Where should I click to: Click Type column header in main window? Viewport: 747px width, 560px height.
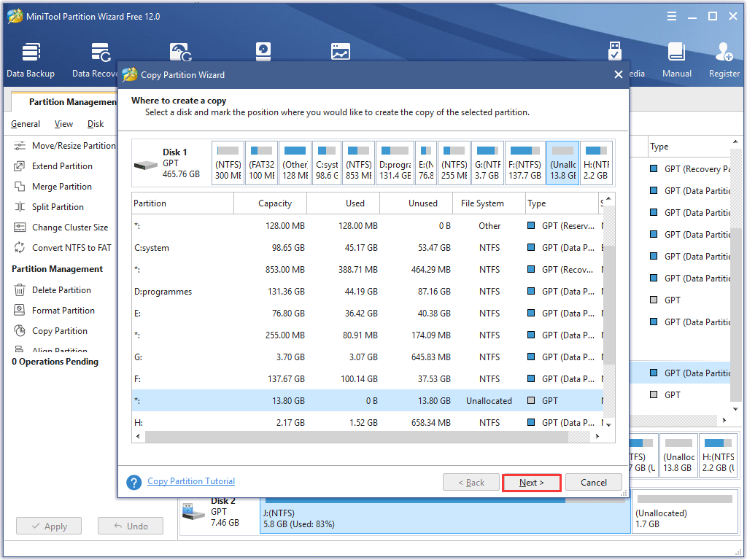pos(689,147)
